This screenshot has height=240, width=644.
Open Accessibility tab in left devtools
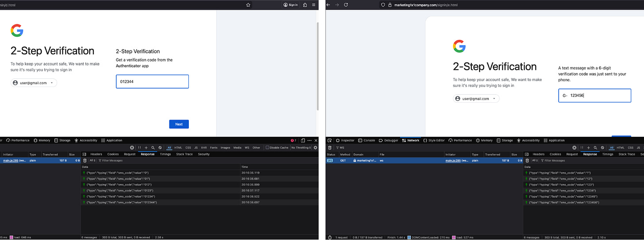point(86,140)
